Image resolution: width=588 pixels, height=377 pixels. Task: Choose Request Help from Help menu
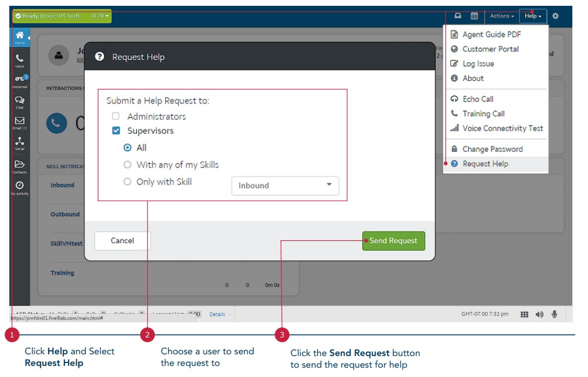[485, 164]
